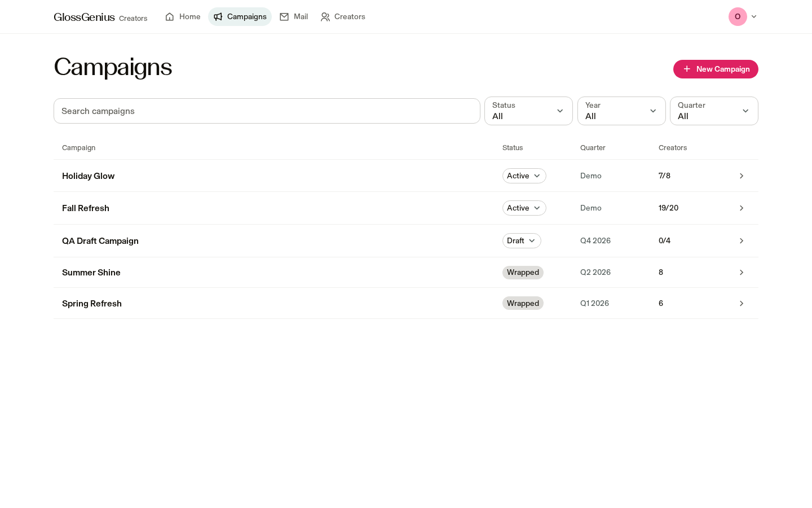Image resolution: width=812 pixels, height=508 pixels.
Task: Click the New Campaign button
Action: click(x=716, y=69)
